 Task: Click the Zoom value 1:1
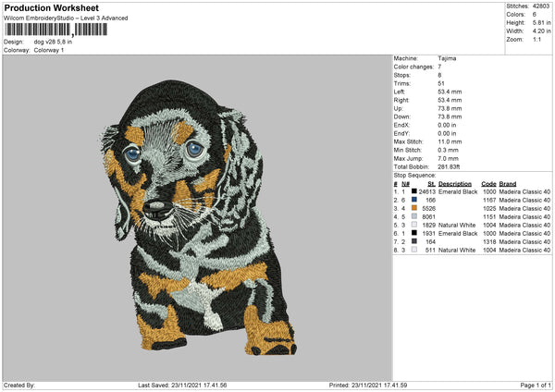[x=536, y=39]
